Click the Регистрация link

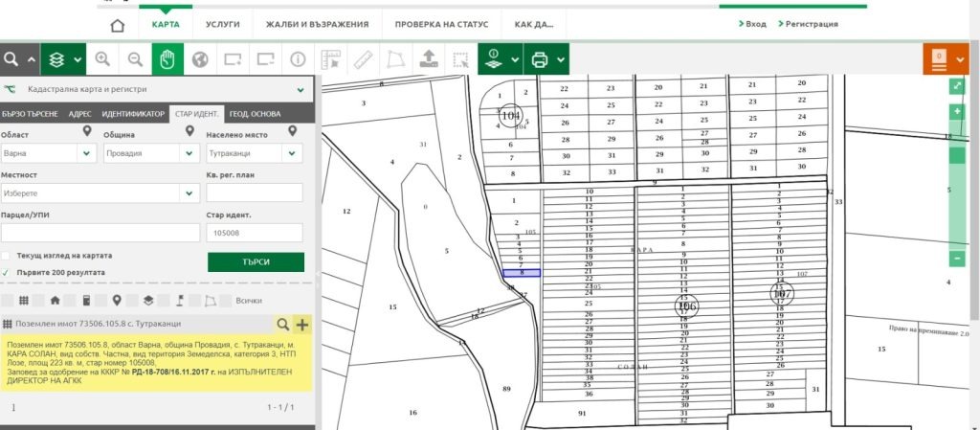(x=811, y=24)
